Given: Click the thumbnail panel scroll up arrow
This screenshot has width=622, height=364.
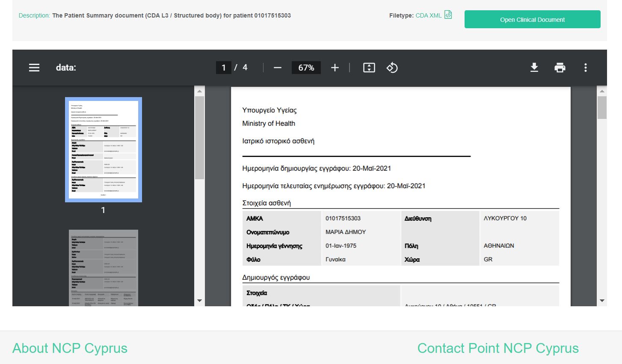Looking at the screenshot, I should tap(199, 91).
